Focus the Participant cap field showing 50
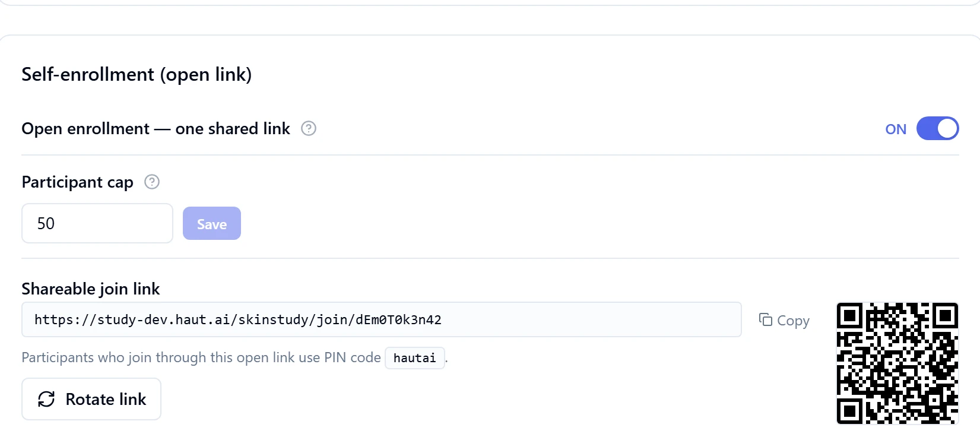 pyautogui.click(x=97, y=223)
